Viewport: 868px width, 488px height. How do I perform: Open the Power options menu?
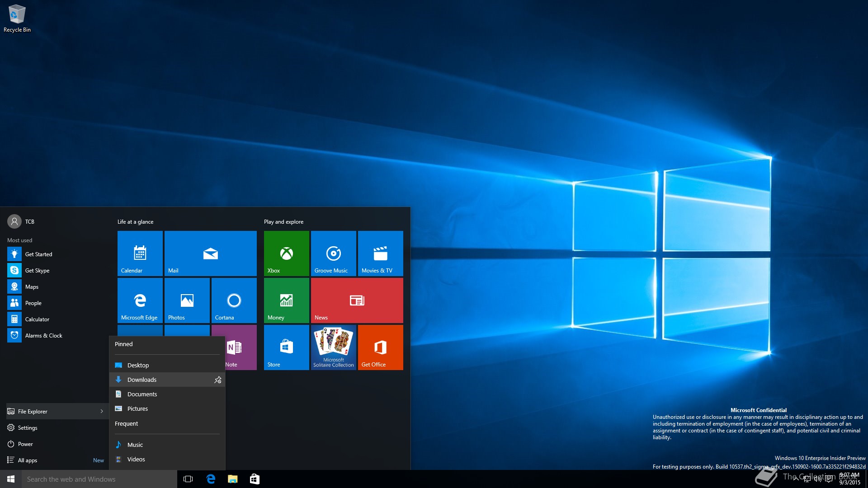tap(57, 444)
